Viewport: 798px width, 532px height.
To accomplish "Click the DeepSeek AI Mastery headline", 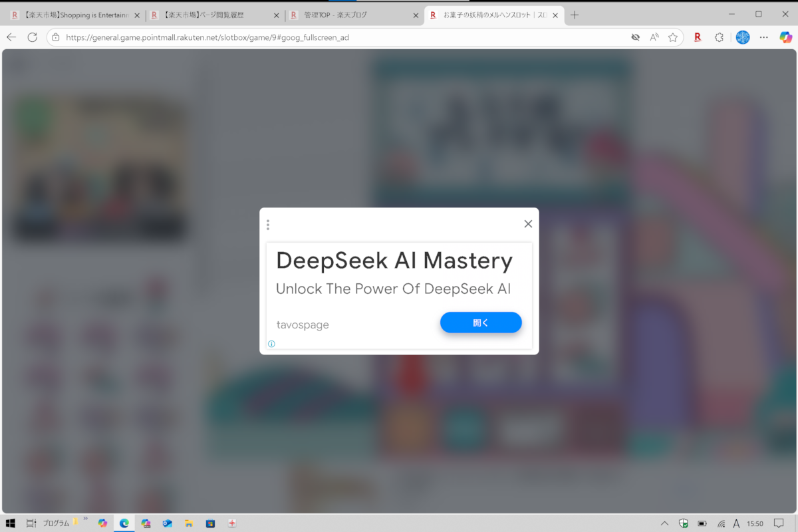I will pos(394,261).
